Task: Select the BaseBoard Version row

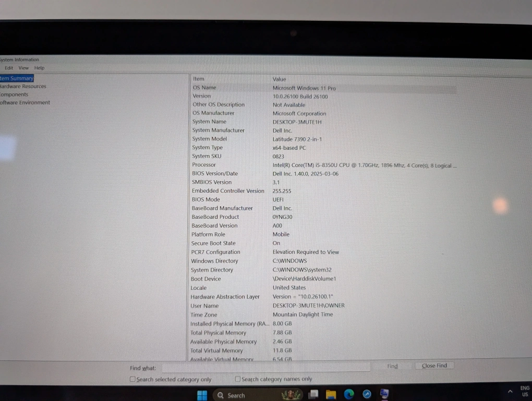Action: pos(324,226)
